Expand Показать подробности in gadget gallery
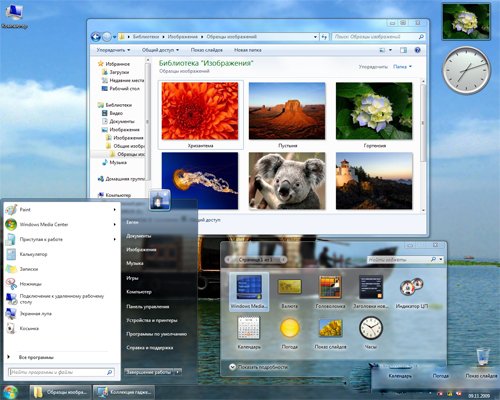The height and width of the screenshot is (400, 500). pos(259,367)
